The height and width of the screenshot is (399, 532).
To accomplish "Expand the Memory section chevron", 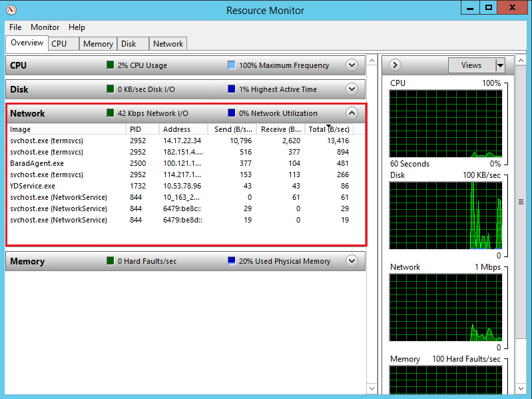I will point(352,261).
